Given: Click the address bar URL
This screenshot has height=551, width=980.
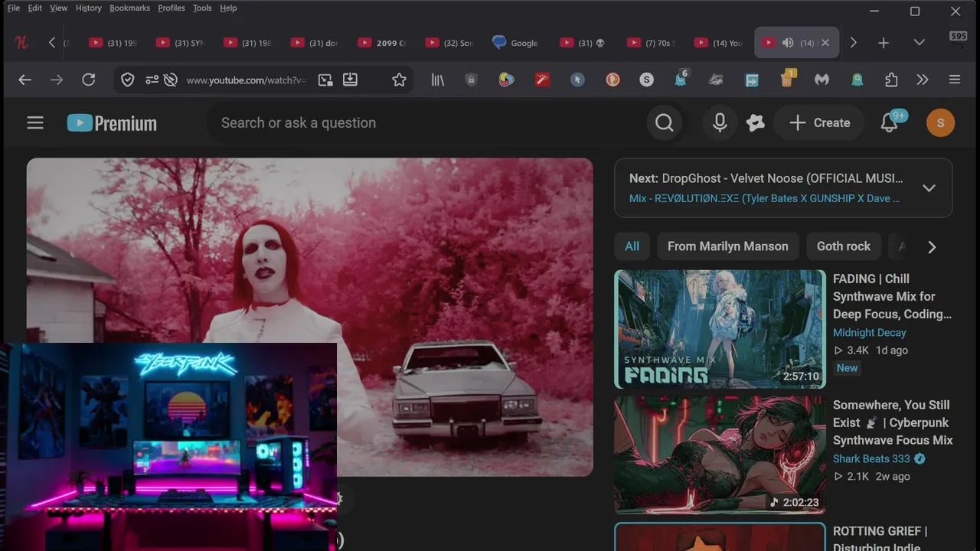Looking at the screenshot, I should pos(246,80).
